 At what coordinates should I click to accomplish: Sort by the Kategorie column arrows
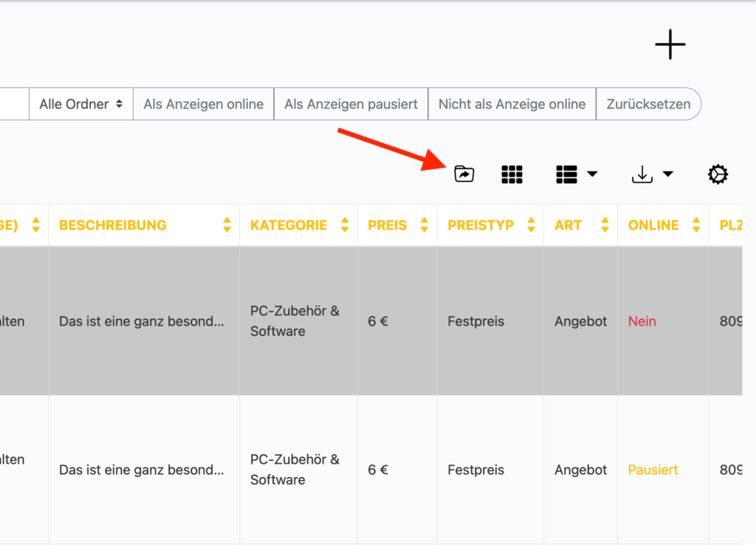coord(345,224)
